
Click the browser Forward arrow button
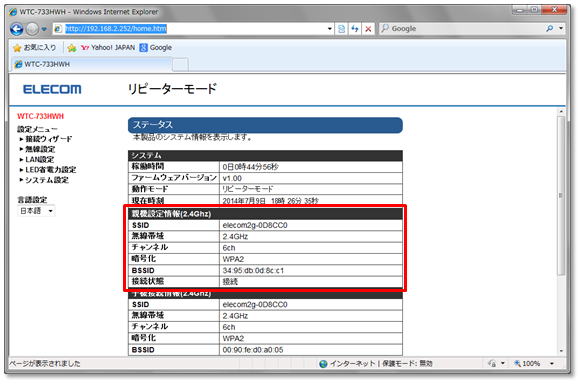pyautogui.click(x=33, y=29)
